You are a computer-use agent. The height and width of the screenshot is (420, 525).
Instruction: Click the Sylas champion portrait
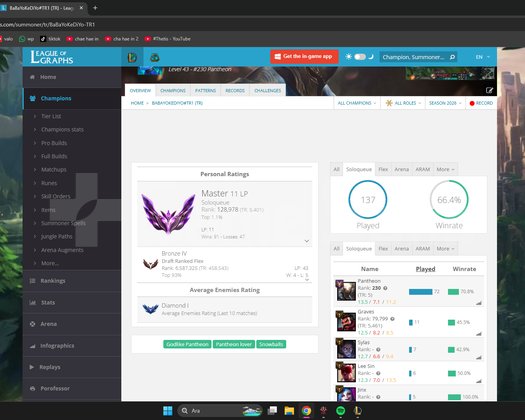pos(346,349)
